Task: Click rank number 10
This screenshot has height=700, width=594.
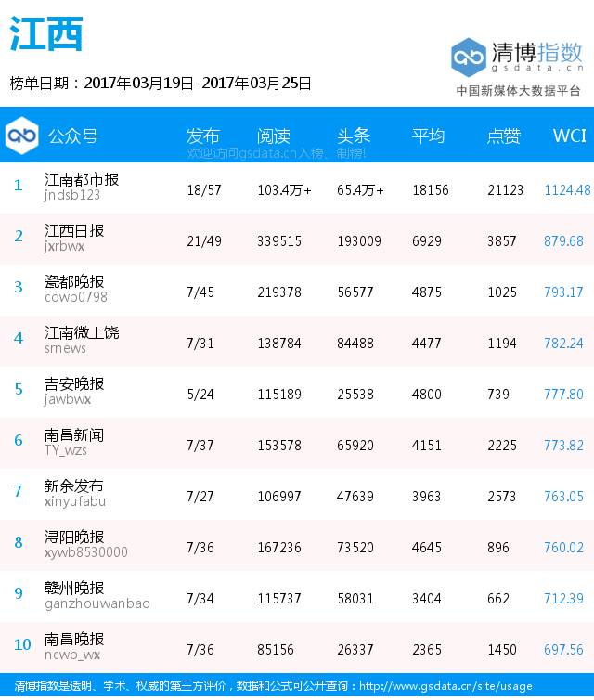Action: [22, 644]
